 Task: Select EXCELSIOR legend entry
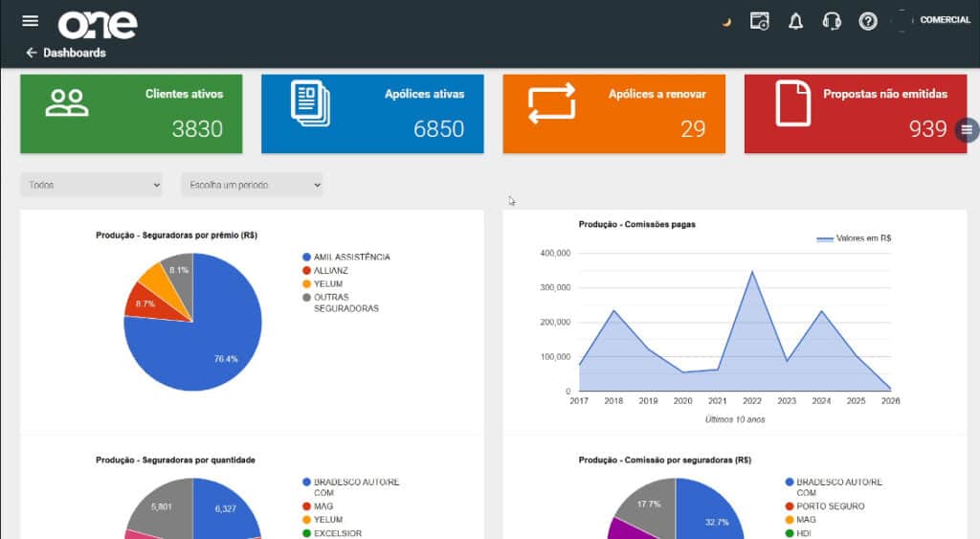pyautogui.click(x=332, y=533)
